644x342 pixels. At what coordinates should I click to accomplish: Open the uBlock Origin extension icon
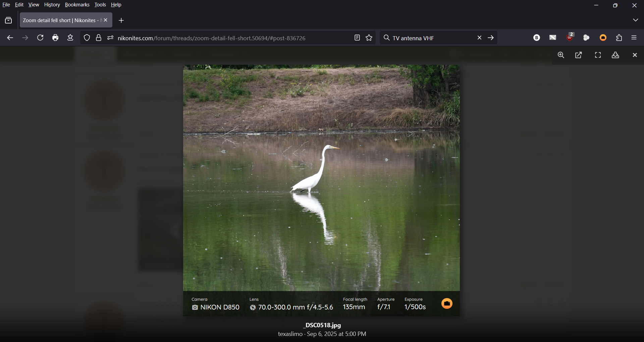tap(570, 37)
